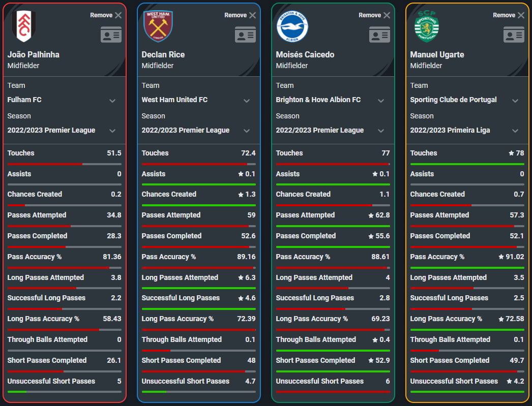
Task: Click Rice's Touches value 72.4
Action: [x=248, y=153]
